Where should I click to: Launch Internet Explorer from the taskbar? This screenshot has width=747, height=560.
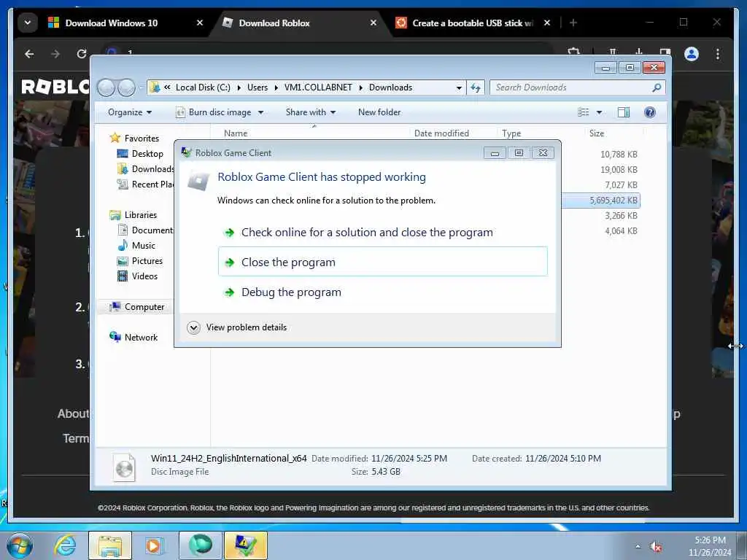click(65, 545)
